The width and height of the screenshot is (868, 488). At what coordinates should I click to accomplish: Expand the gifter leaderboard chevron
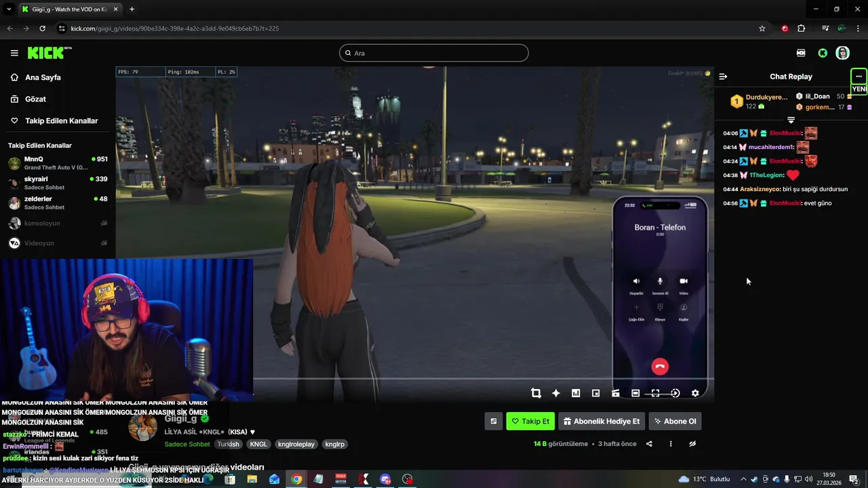(791, 120)
